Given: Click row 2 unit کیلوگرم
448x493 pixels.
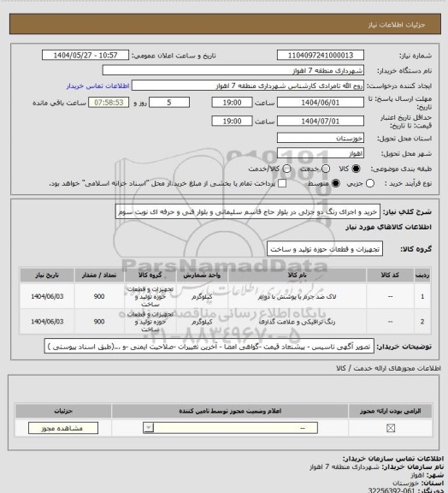Looking at the screenshot, I should coord(202,322).
